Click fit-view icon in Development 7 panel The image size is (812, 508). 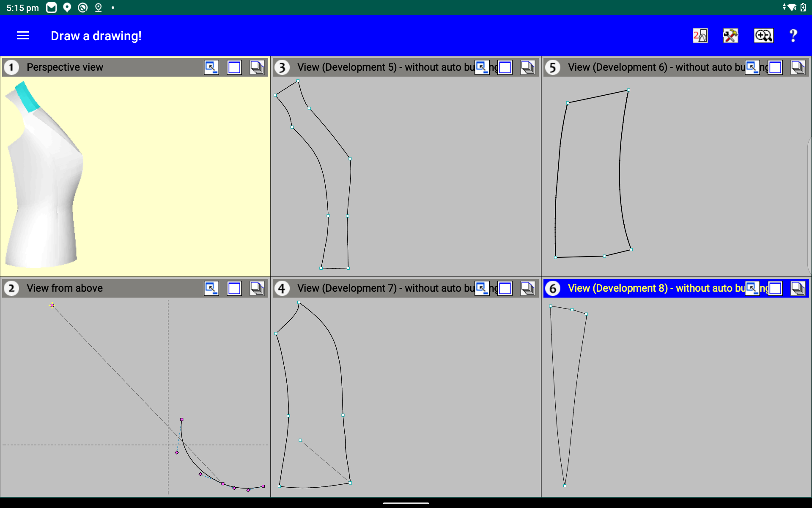point(482,288)
